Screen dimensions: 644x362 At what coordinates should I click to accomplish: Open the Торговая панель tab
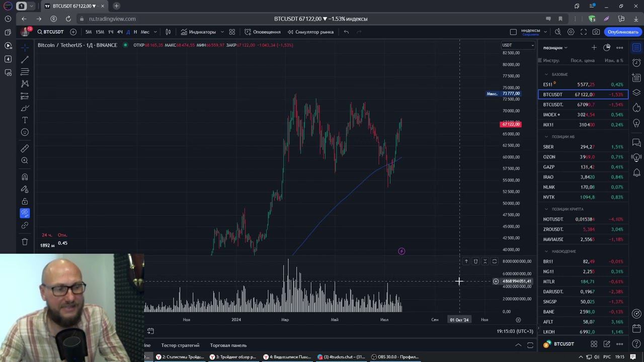pos(228,345)
